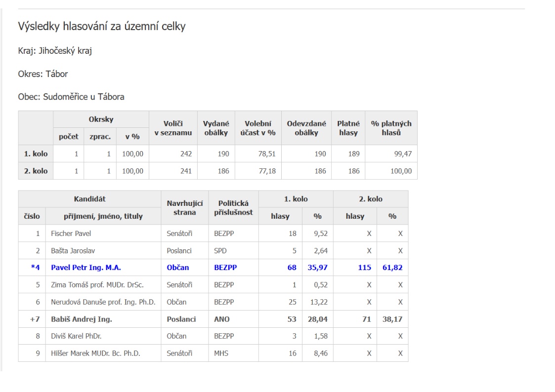The width and height of the screenshot is (555, 392).
Task: Select the Navrhující strana column header
Action: tap(184, 207)
